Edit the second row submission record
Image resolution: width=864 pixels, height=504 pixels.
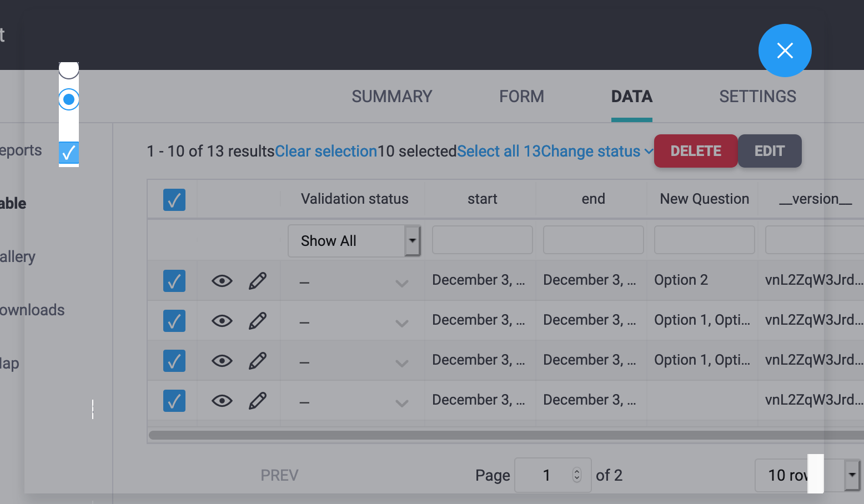[x=258, y=320]
